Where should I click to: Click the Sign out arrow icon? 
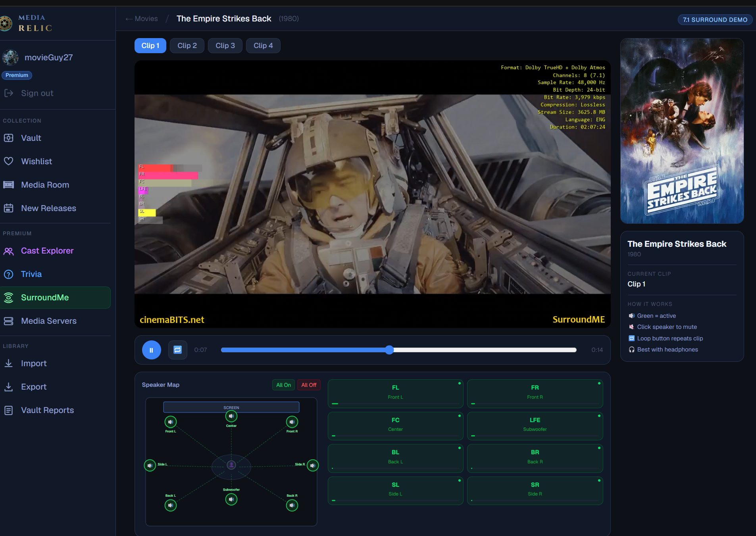(x=9, y=93)
